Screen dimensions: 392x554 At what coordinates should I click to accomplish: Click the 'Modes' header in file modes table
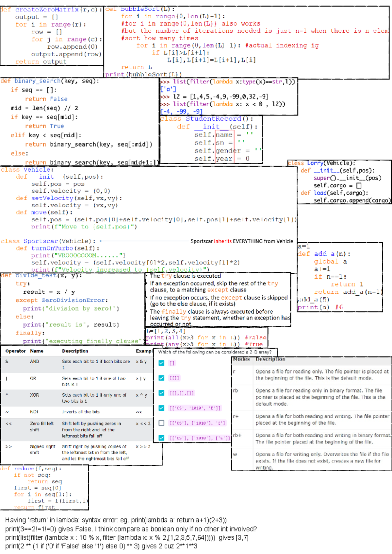pos(241,359)
